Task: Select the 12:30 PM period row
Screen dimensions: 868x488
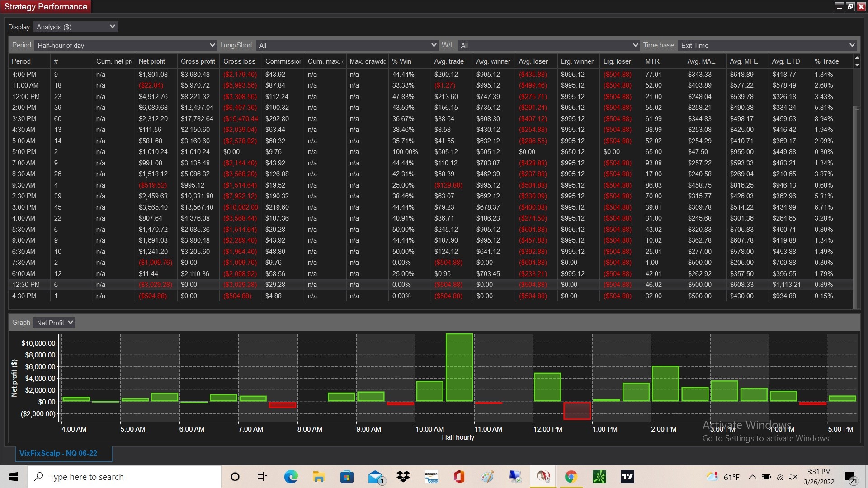Action: (x=26, y=285)
